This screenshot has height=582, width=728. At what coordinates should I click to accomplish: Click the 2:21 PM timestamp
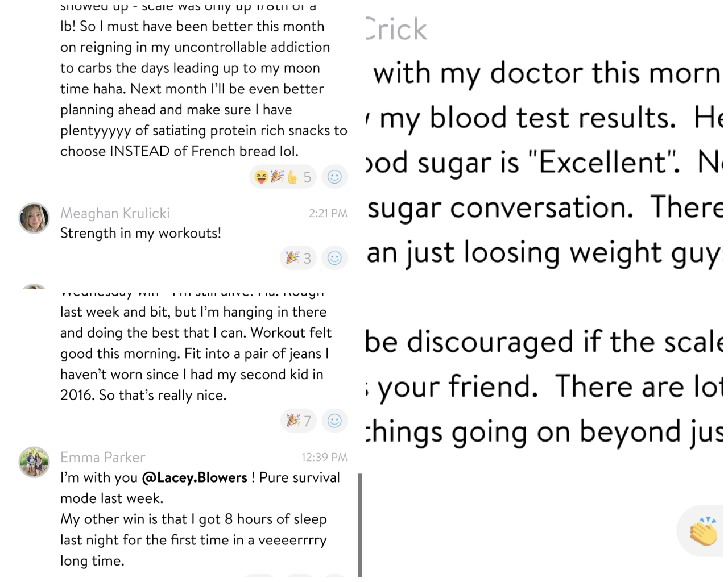[x=328, y=213]
